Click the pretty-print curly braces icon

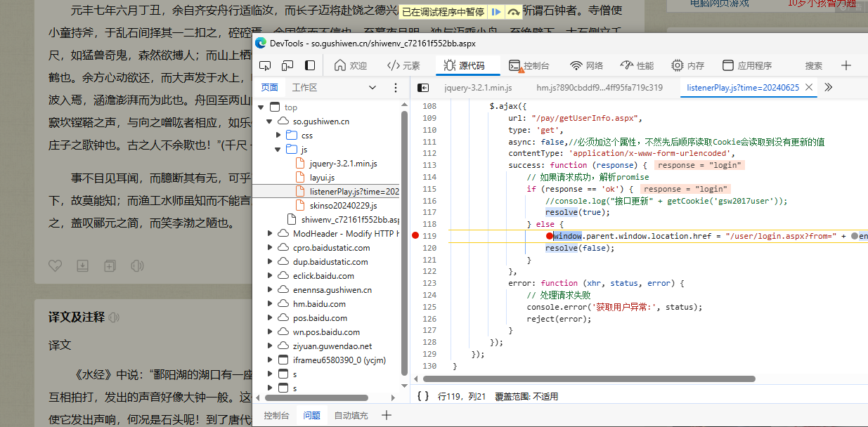(x=422, y=396)
